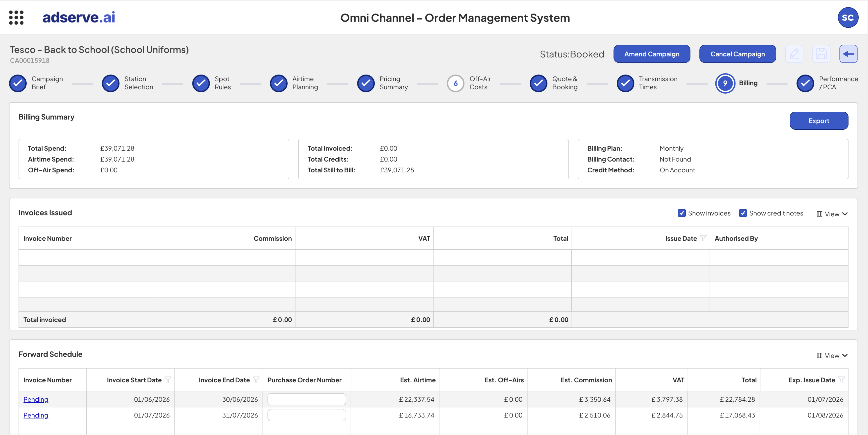868x435 pixels.
Task: Open Pending invoice for 01/07/2026
Action: coord(36,415)
